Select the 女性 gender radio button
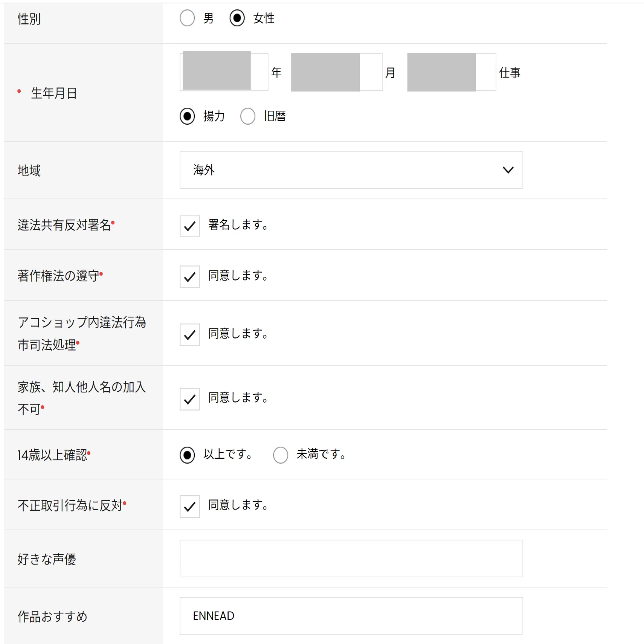 click(x=237, y=18)
